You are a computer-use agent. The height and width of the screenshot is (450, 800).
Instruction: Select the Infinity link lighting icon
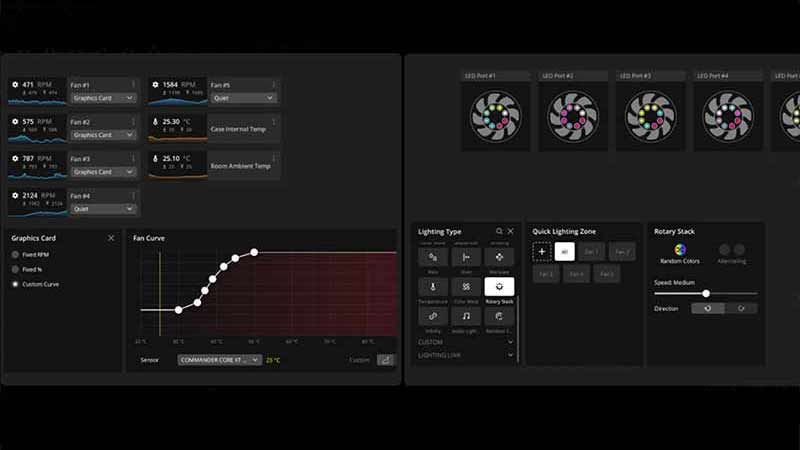tap(433, 316)
